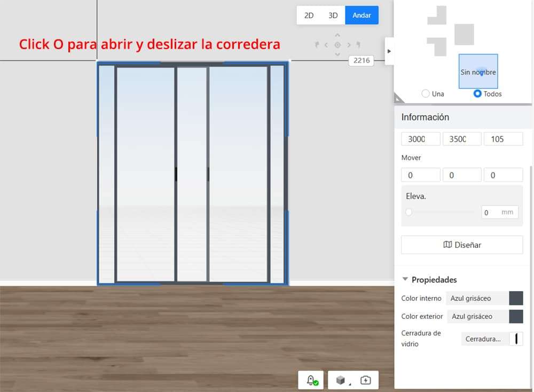
Task: Select the Una radio option
Action: (x=426, y=93)
